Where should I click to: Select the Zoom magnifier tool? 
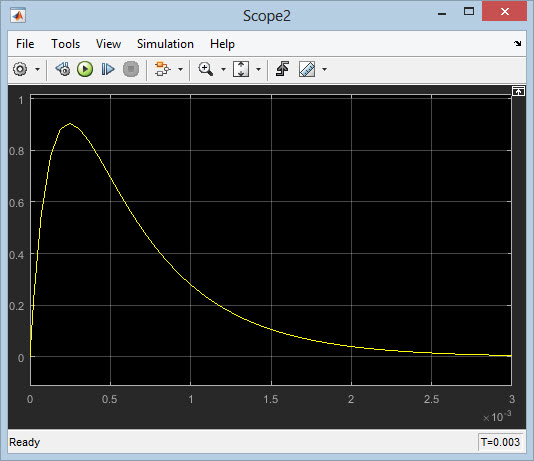pos(206,69)
